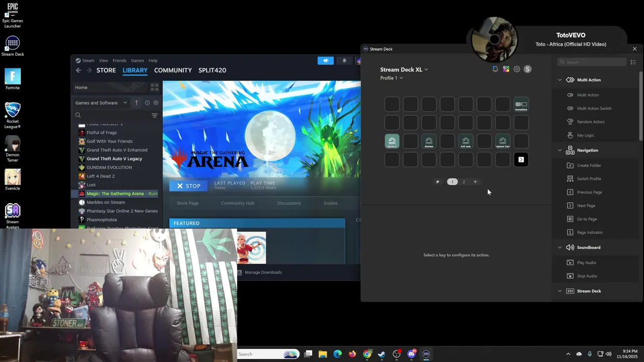Toggle the actions list view icon
This screenshot has width=644, height=362.
(633, 62)
